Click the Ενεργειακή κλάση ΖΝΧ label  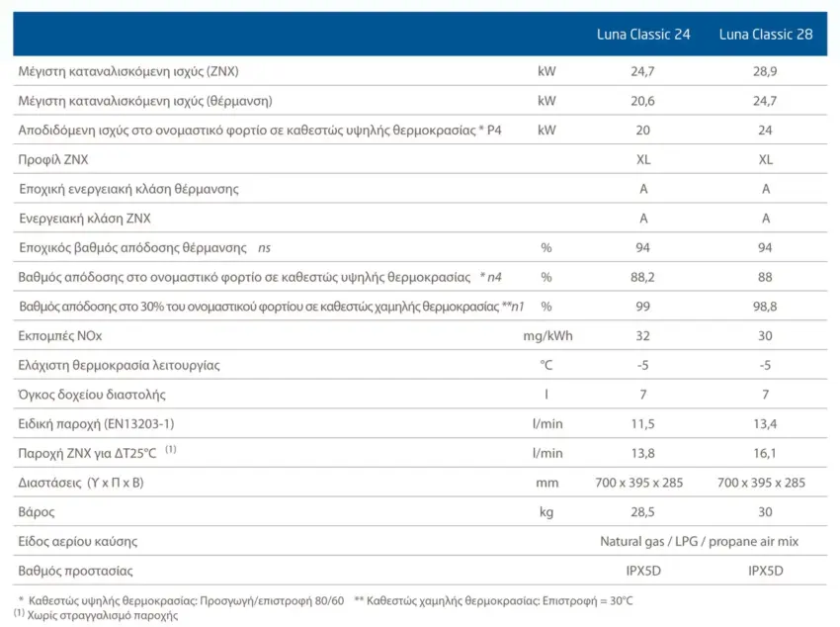(85, 219)
